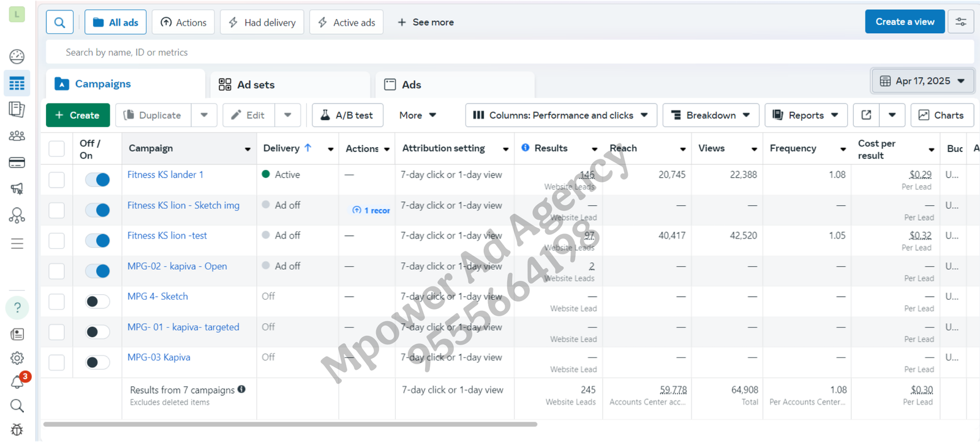Image resolution: width=980 pixels, height=442 pixels.
Task: Select the Fitness KS lander 1 row checkbox
Action: [x=56, y=180]
